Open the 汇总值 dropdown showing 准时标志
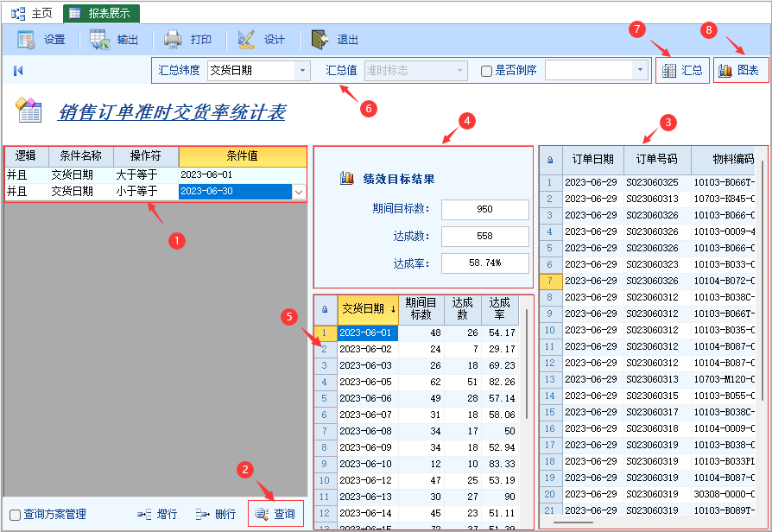The height and width of the screenshot is (532, 772). (416, 71)
